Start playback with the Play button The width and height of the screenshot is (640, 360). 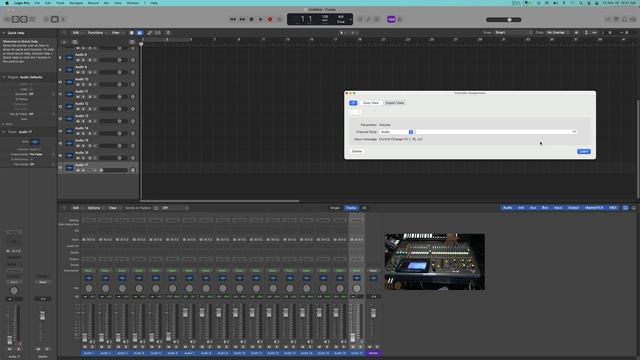[260, 19]
